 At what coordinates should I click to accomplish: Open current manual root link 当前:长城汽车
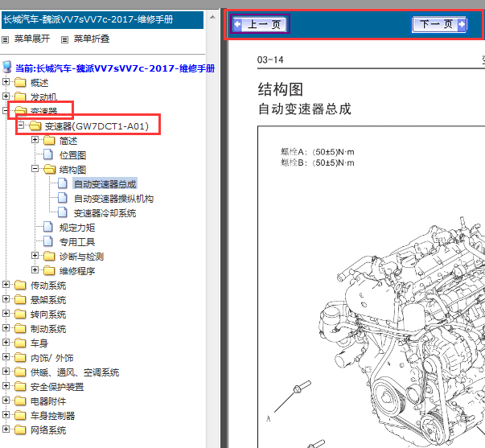[x=115, y=68]
